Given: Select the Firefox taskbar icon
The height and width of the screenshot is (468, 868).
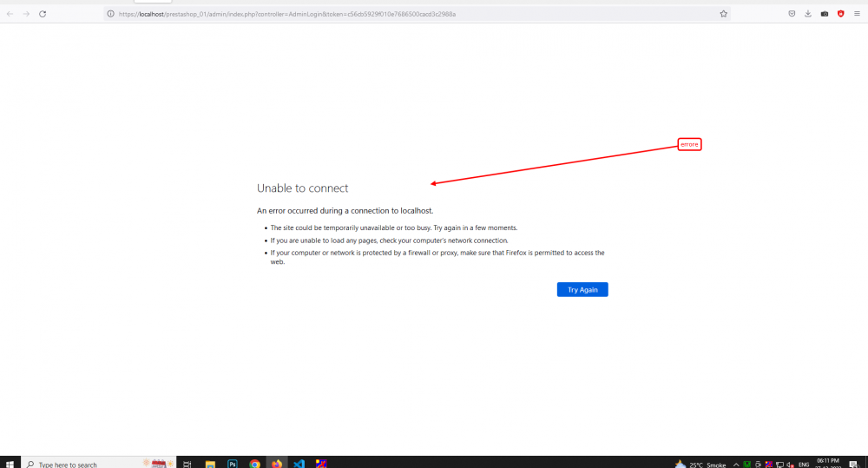Looking at the screenshot, I should coord(277,464).
